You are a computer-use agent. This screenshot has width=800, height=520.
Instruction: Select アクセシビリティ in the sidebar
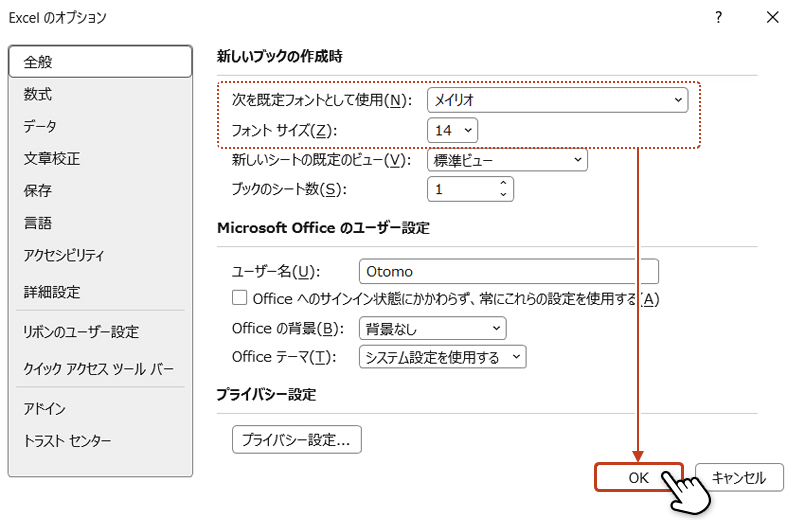[x=101, y=255]
